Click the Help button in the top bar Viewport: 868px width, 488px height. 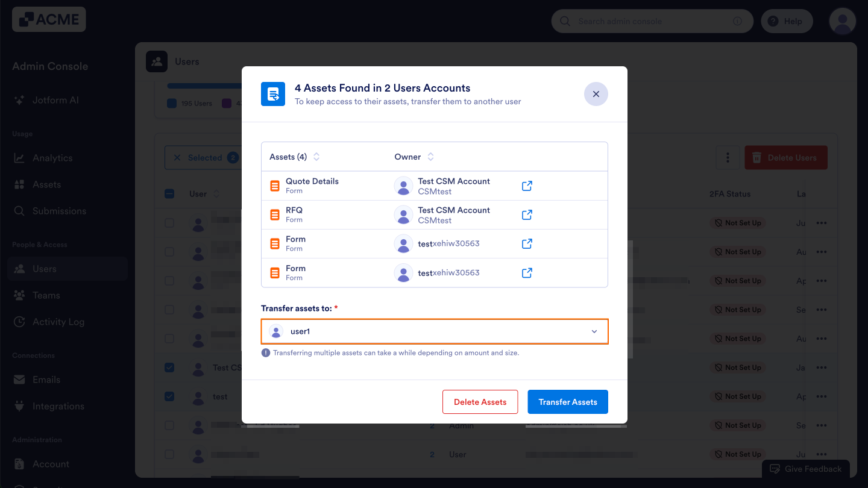click(787, 20)
